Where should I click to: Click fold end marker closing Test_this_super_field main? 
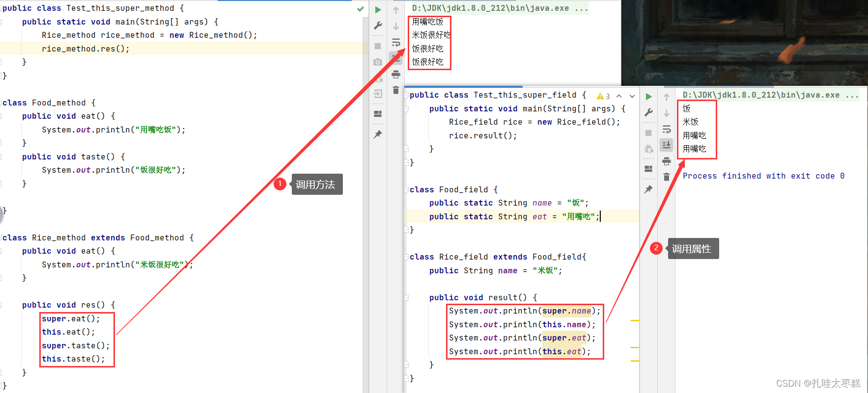407,149
